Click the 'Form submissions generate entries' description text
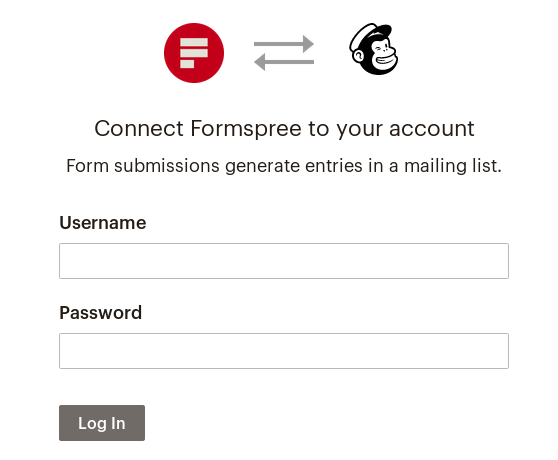The image size is (558, 460). click(x=284, y=166)
